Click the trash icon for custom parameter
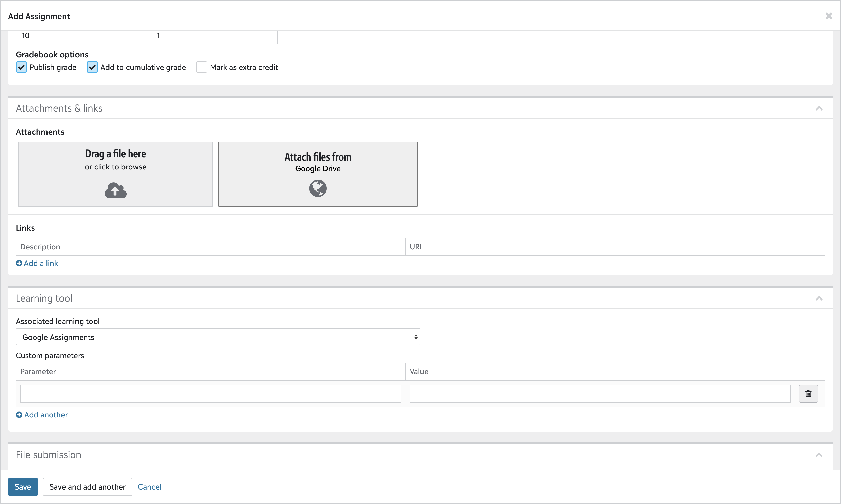Image resolution: width=841 pixels, height=504 pixels. [x=808, y=393]
